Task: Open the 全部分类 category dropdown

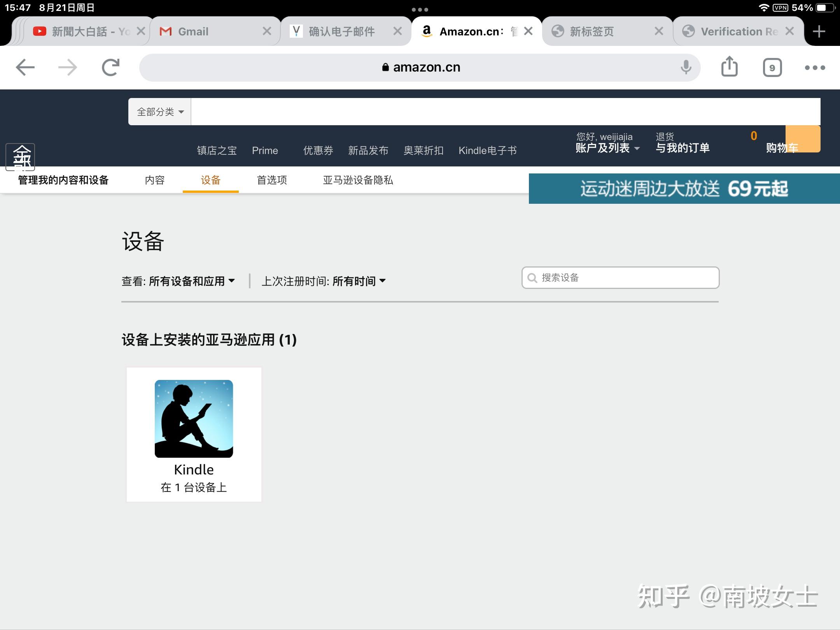Action: (x=159, y=111)
